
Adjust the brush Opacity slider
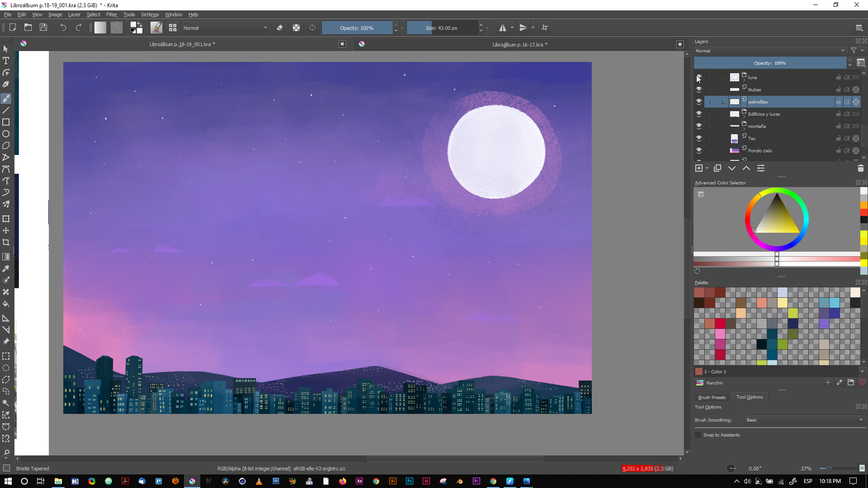(x=357, y=28)
